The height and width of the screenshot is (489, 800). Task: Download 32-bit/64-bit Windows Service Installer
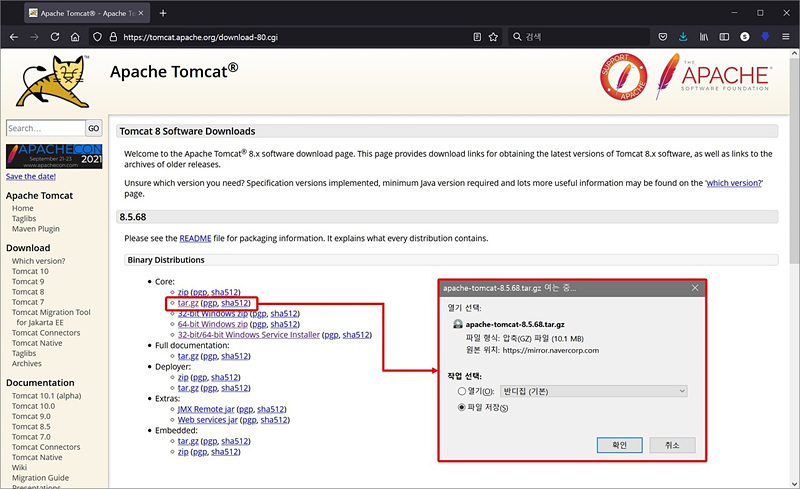coord(248,335)
